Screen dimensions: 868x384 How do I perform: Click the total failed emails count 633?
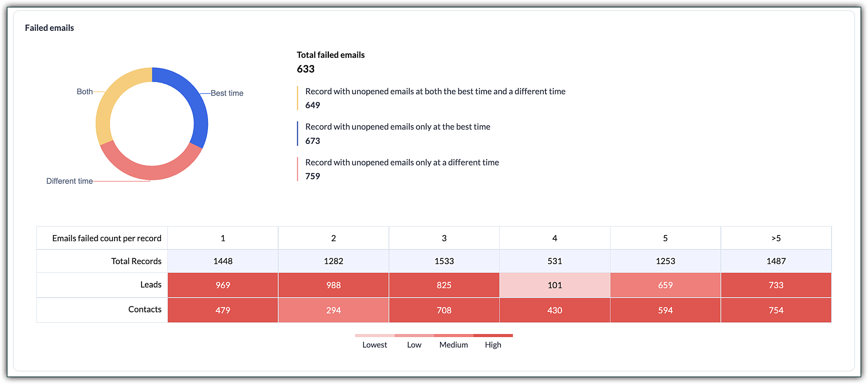pyautogui.click(x=306, y=69)
